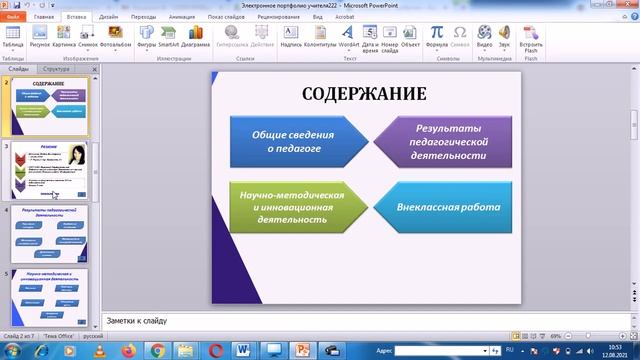Viewport: 640px width, 360px height.
Task: Insert an Объект object
Action: click(410, 37)
